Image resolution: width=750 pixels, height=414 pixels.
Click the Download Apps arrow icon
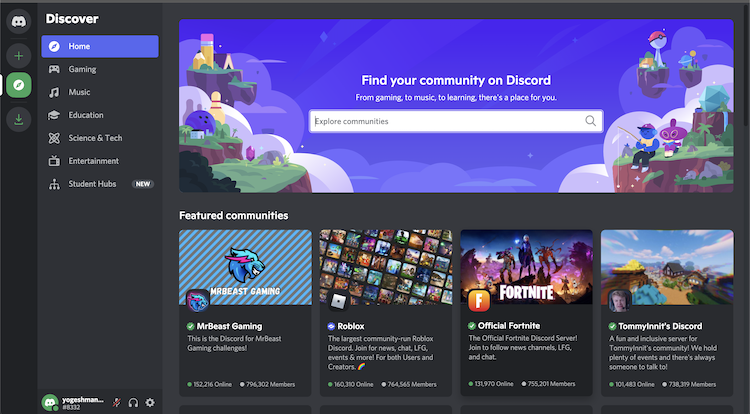19,119
